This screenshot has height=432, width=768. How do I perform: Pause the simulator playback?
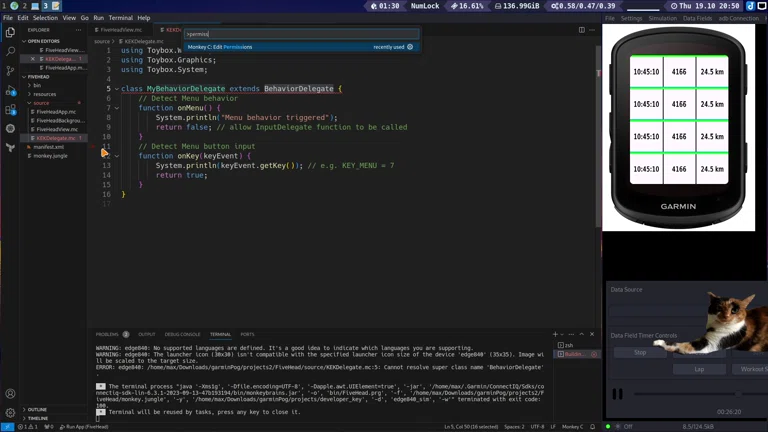tap(617, 394)
